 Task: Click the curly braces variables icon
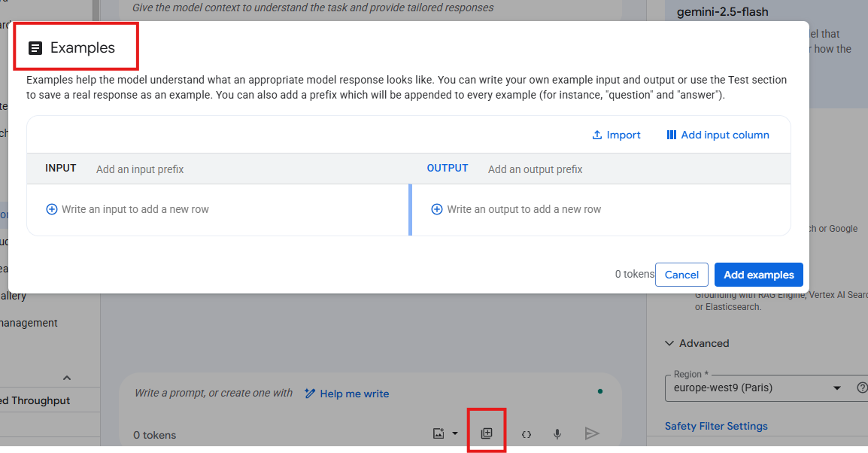point(527,434)
